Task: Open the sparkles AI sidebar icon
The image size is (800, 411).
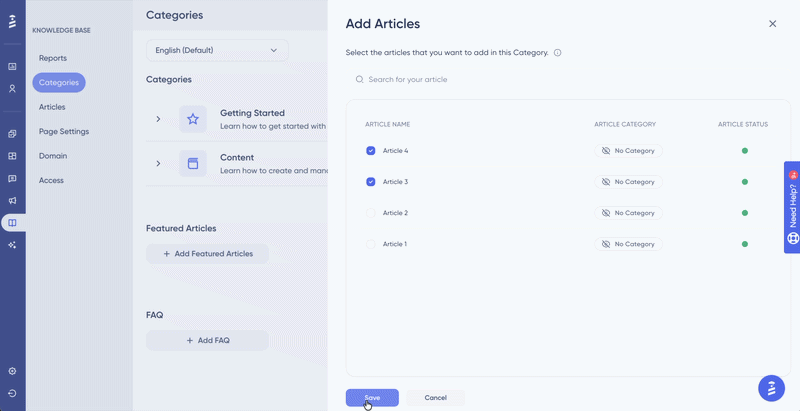Action: click(13, 245)
